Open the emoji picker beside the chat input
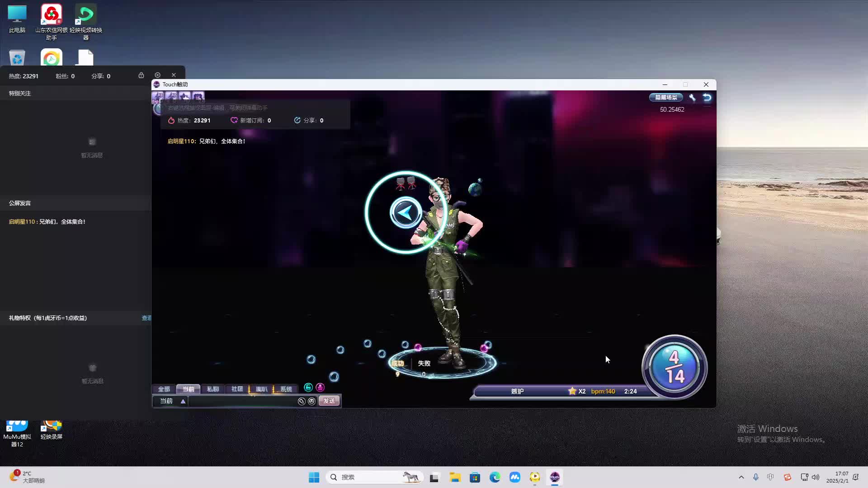This screenshot has width=868, height=488. (x=311, y=401)
